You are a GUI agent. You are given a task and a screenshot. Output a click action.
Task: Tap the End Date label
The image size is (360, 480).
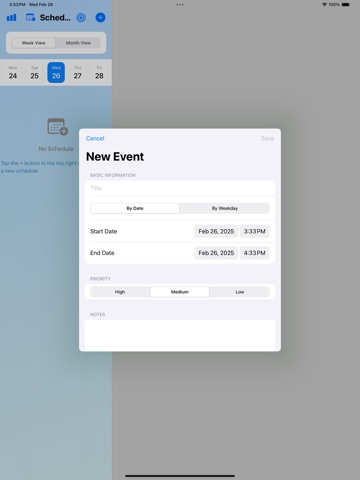(x=102, y=253)
